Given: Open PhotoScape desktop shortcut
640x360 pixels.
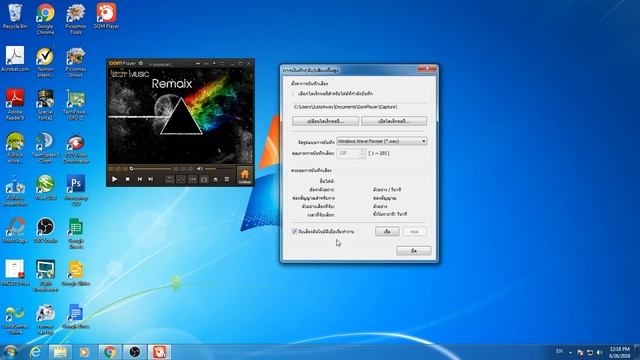Looking at the screenshot, I should (15, 231).
